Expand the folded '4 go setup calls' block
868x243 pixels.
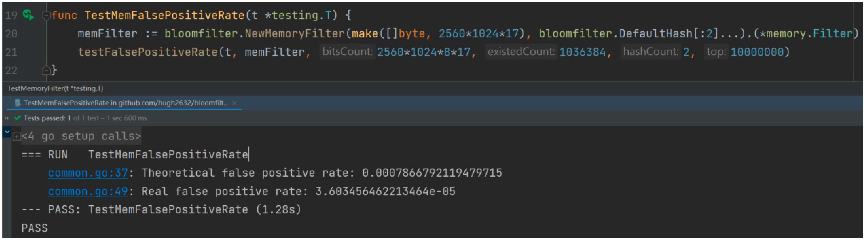coord(17,137)
